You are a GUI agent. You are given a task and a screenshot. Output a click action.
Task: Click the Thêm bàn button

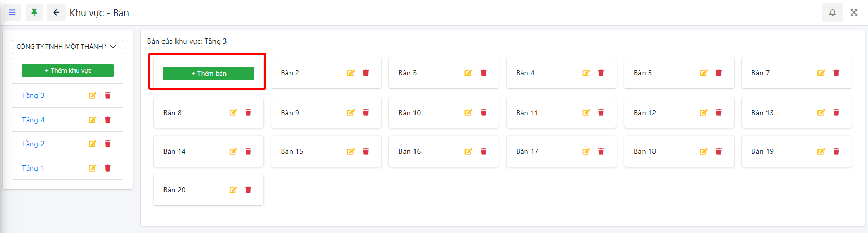pyautogui.click(x=208, y=74)
